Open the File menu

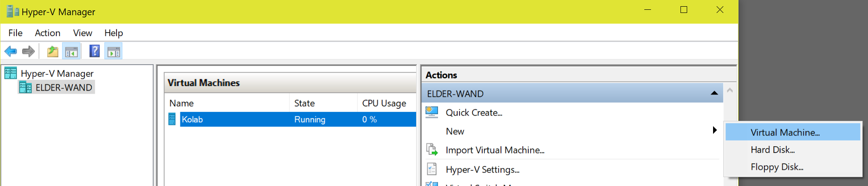click(15, 33)
